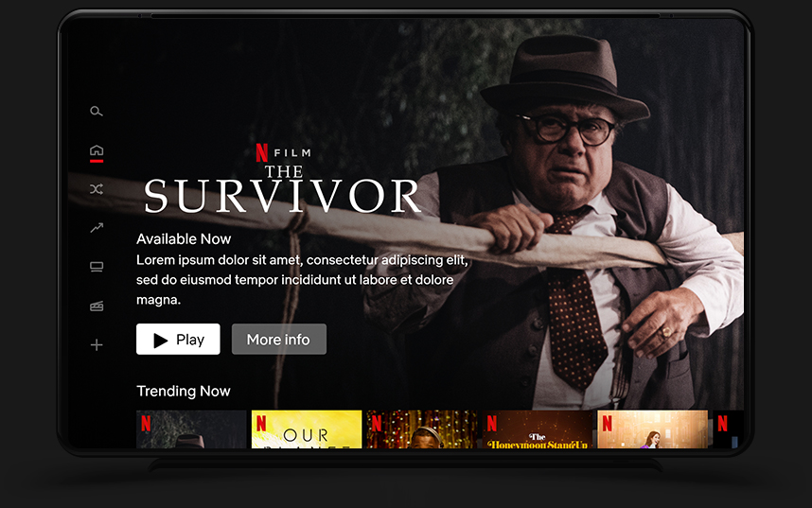This screenshot has width=812, height=508.
Task: Select the first trending thumbnail with hat
Action: pos(191,429)
